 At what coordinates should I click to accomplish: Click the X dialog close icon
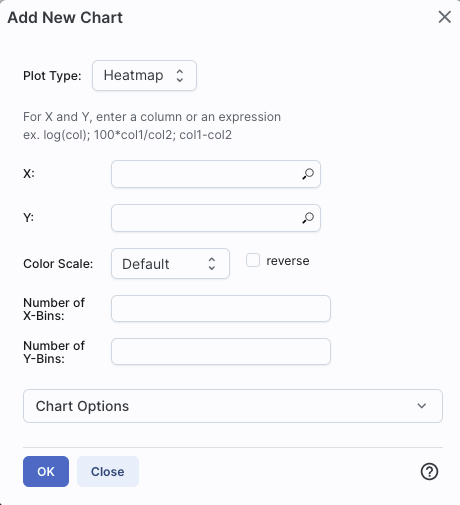coord(444,17)
